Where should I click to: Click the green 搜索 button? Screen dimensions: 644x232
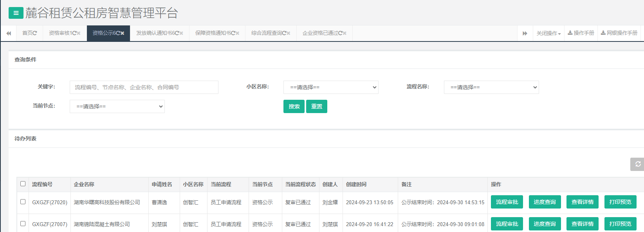pos(294,106)
